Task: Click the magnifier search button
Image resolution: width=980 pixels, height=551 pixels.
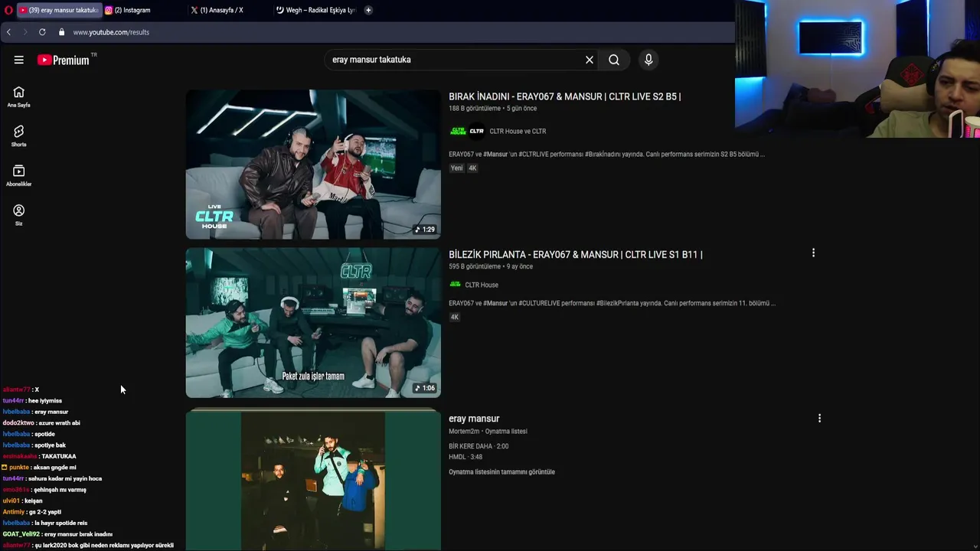Action: (x=614, y=60)
